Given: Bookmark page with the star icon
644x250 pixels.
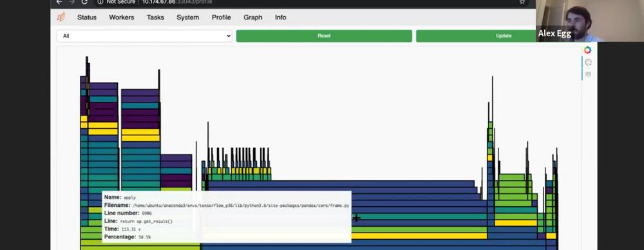Looking at the screenshot, I should point(522,2).
